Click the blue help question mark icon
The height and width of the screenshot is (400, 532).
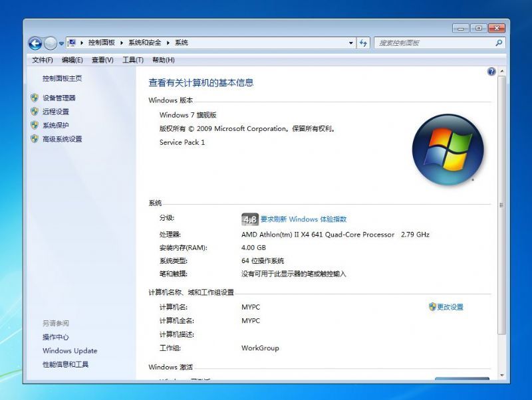491,71
